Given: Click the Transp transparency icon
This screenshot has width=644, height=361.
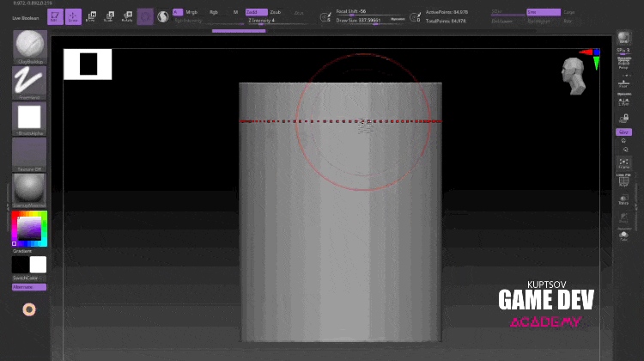Looking at the screenshot, I should [623, 199].
